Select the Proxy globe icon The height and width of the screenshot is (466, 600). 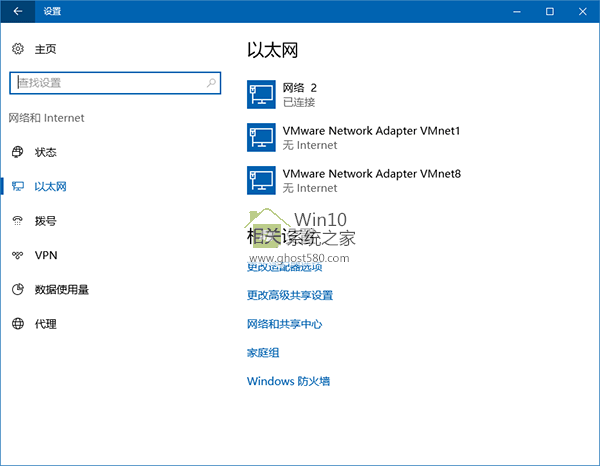(x=18, y=324)
